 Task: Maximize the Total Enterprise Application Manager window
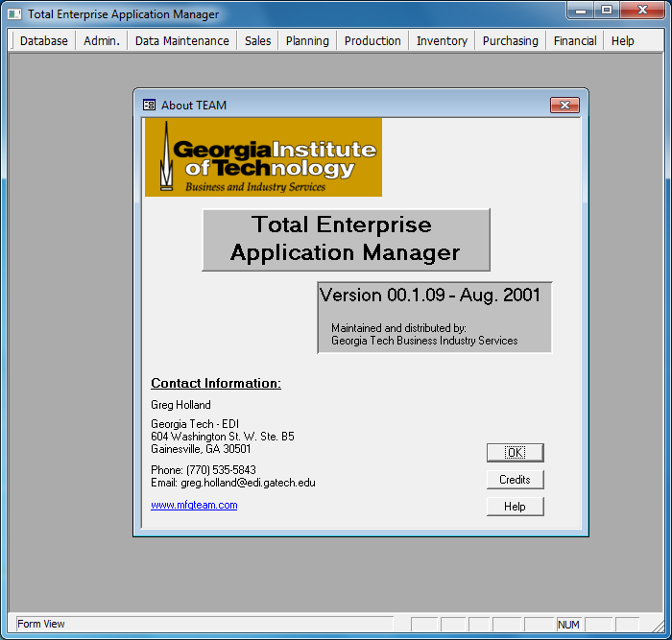(x=607, y=11)
